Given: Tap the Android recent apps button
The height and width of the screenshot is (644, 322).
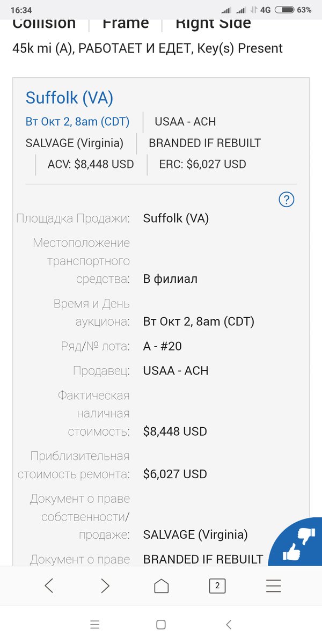Looking at the screenshot, I should coord(95,625).
